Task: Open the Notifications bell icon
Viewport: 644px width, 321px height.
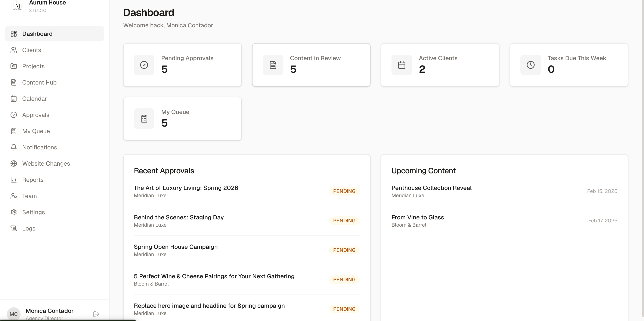Action: [14, 147]
